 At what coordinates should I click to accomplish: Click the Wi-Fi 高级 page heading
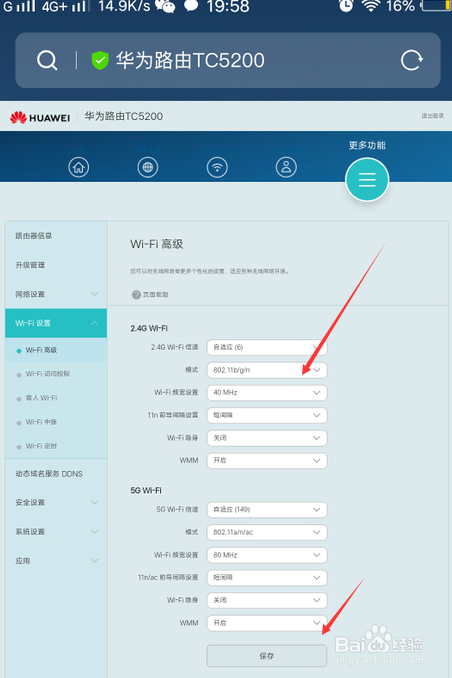point(157,244)
